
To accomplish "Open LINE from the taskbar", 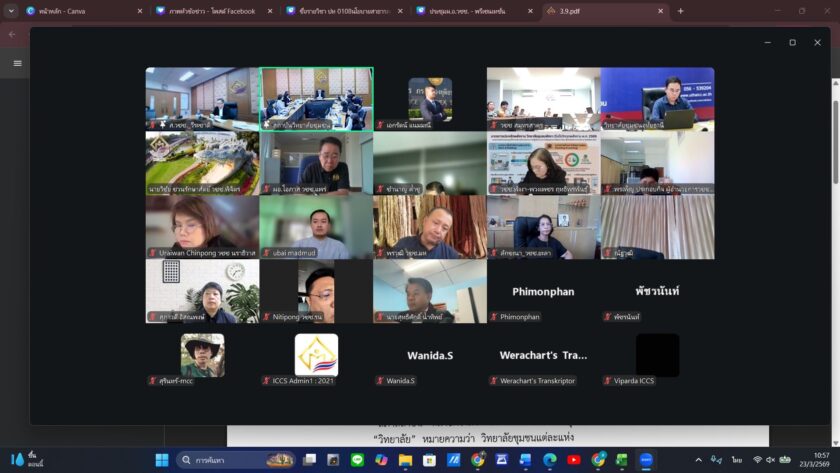I will tap(358, 460).
